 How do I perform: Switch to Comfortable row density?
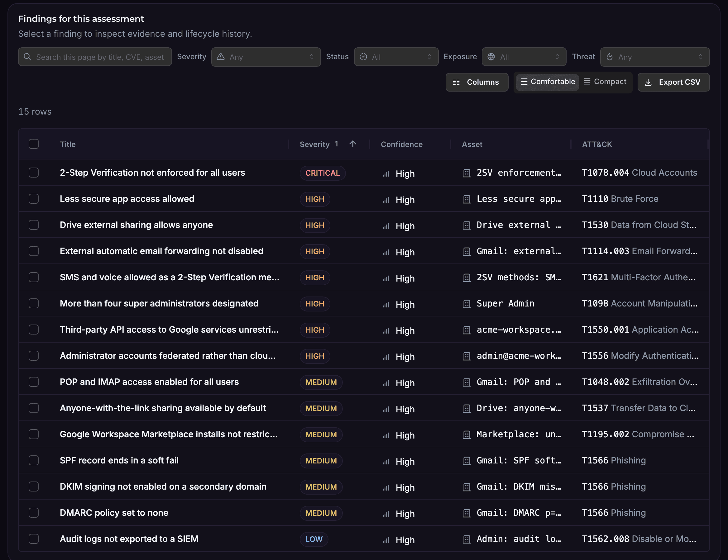(x=547, y=82)
